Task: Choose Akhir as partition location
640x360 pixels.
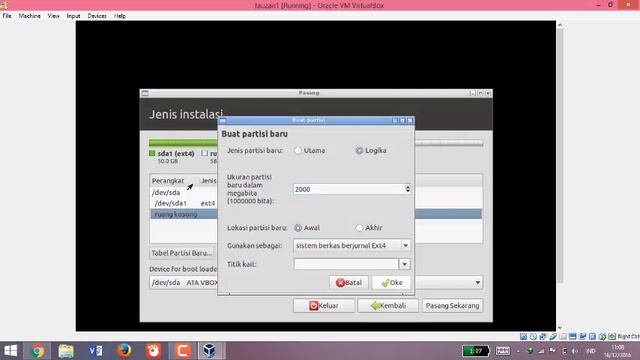Action: point(359,228)
